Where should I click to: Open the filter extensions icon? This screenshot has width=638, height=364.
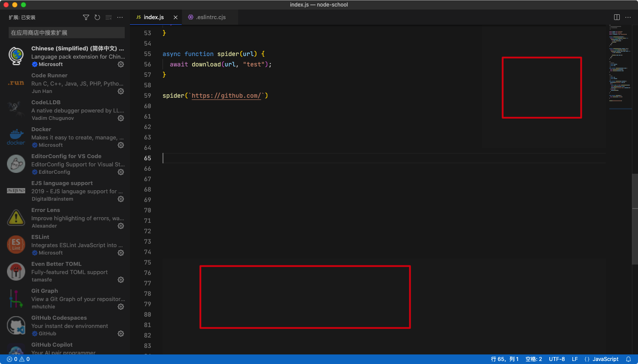(x=86, y=17)
